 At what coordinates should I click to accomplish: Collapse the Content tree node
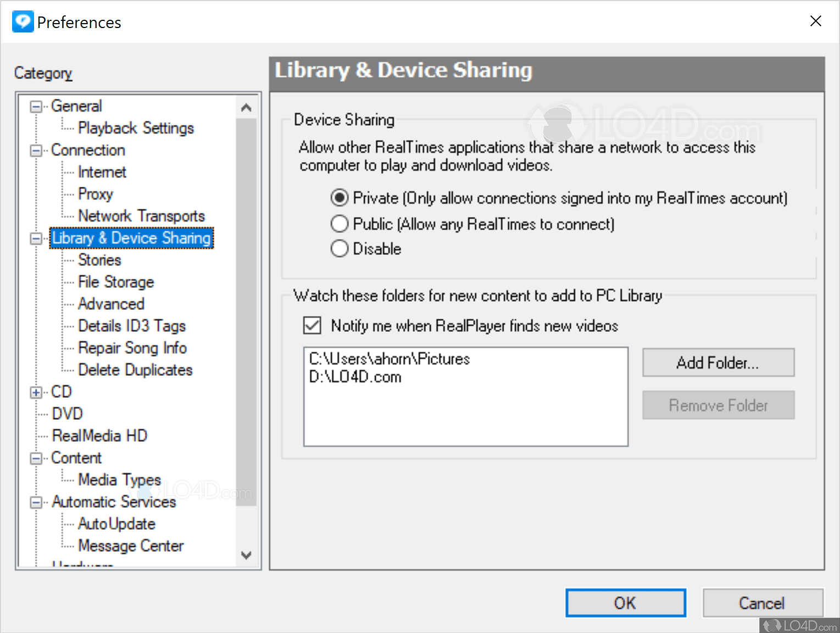[36, 458]
